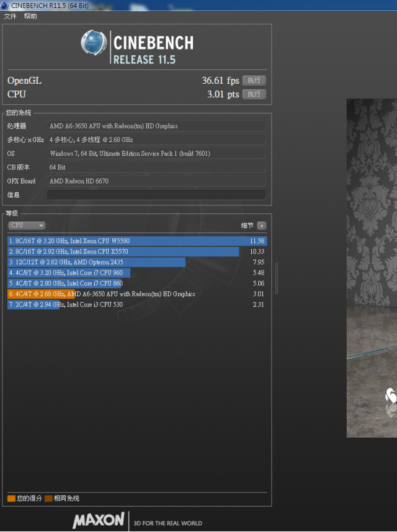397x532 pixels.
Task: Click the panel splitter grip handle
Action: point(277,278)
